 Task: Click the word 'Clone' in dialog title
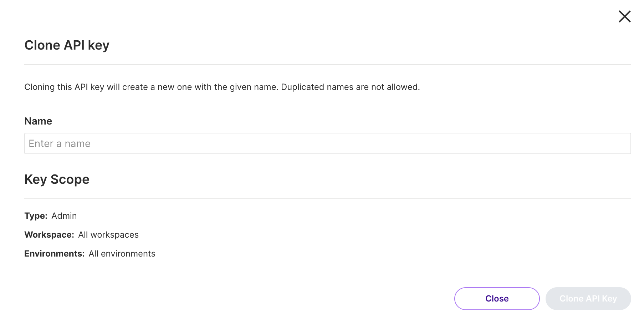pyautogui.click(x=42, y=45)
